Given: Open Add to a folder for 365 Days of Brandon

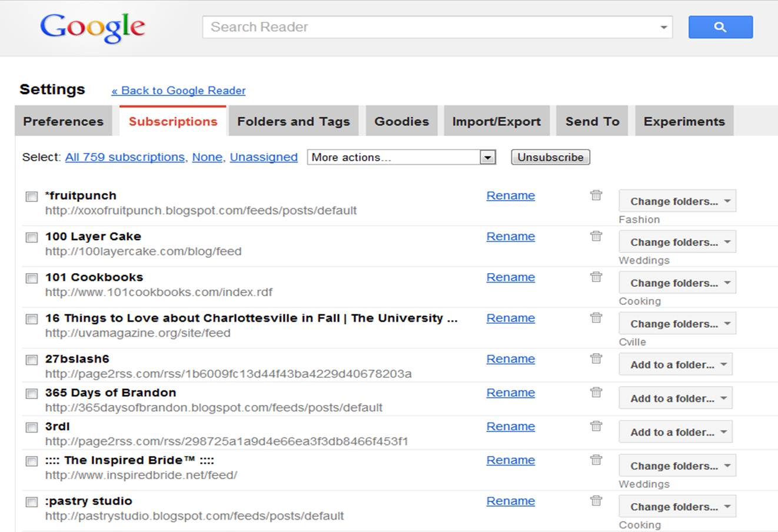Looking at the screenshot, I should point(676,398).
